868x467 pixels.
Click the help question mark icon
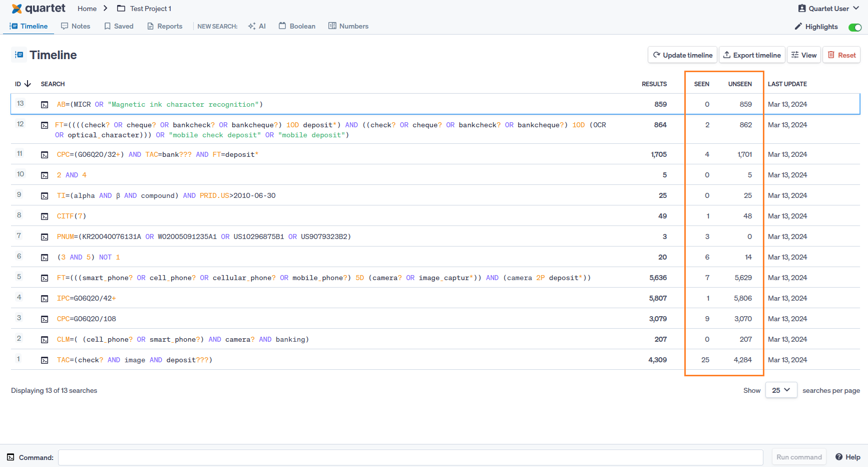point(839,457)
